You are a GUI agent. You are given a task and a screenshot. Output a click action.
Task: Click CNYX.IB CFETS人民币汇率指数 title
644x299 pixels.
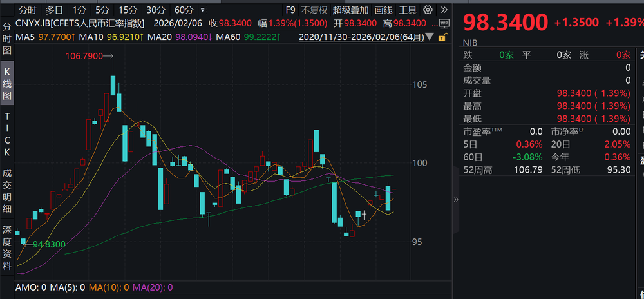pyautogui.click(x=80, y=23)
